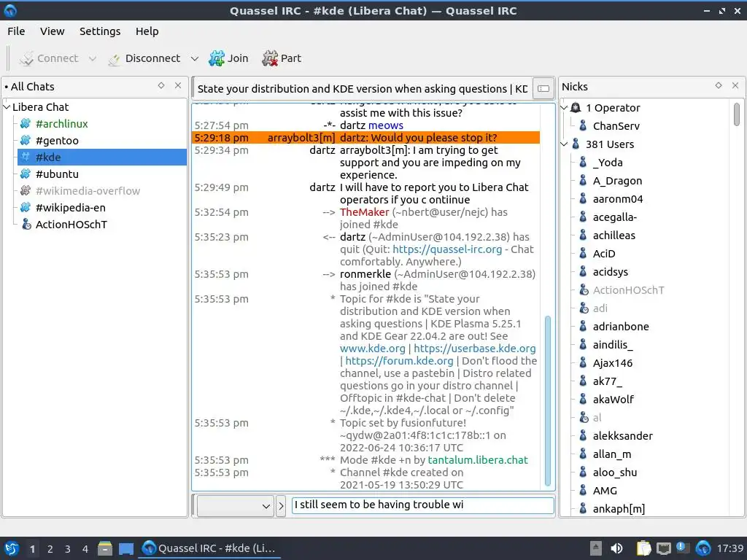This screenshot has height=560, width=747.
Task: Open the forum.kde.org link
Action: tap(399, 361)
